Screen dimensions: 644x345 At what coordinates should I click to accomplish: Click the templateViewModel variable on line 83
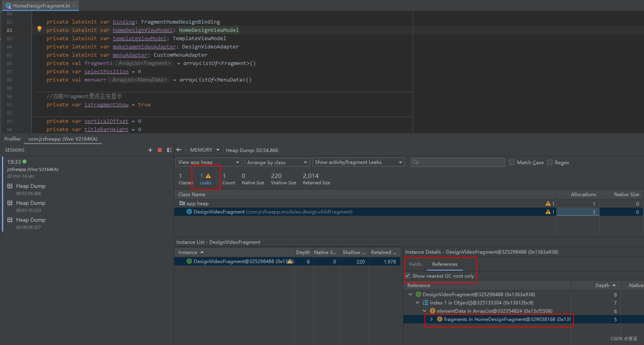139,38
